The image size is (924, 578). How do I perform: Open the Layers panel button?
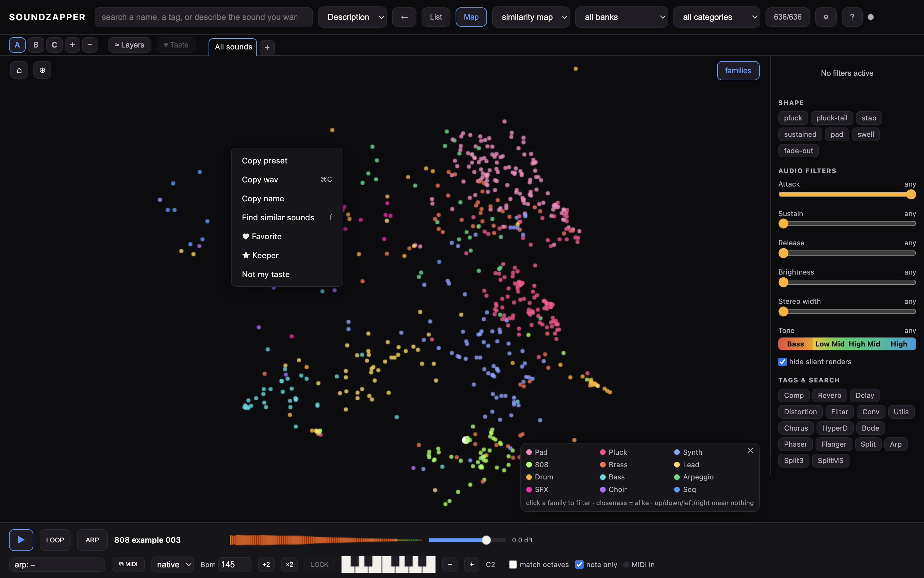click(129, 45)
